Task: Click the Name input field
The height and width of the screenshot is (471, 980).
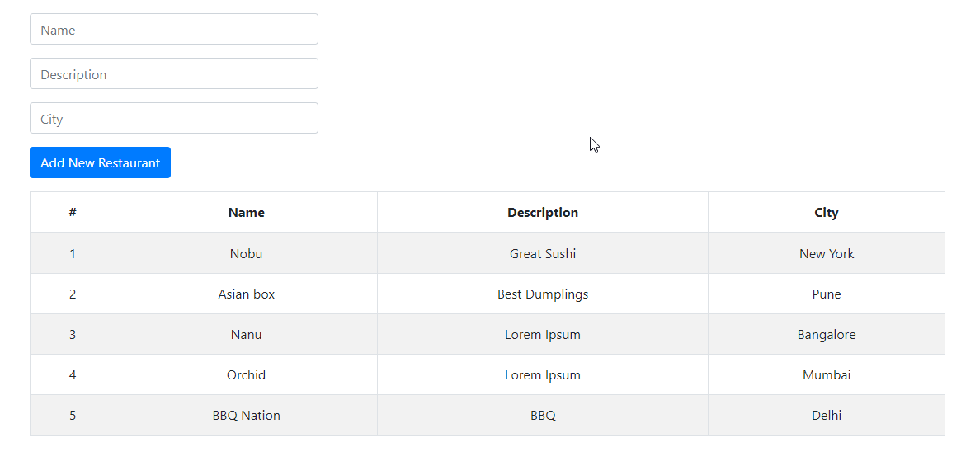Action: (173, 30)
